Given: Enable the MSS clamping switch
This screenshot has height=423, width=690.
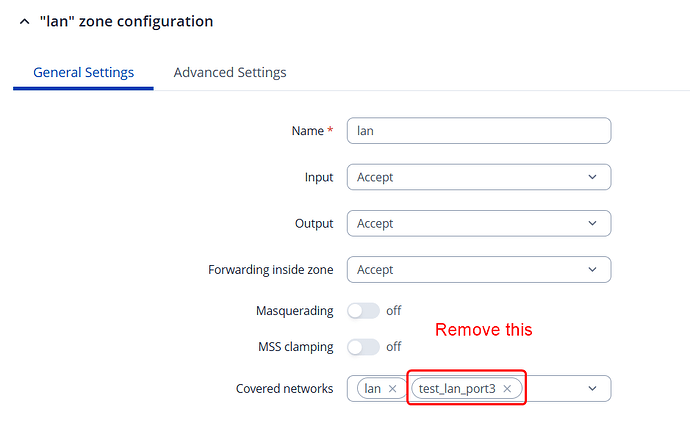Looking at the screenshot, I should click(363, 347).
